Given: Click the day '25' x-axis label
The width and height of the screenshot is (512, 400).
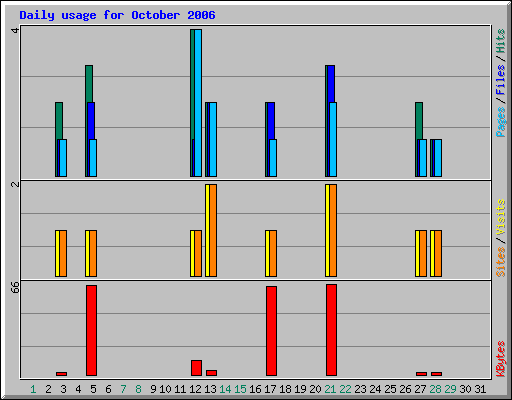Looking at the screenshot, I should click(390, 389).
